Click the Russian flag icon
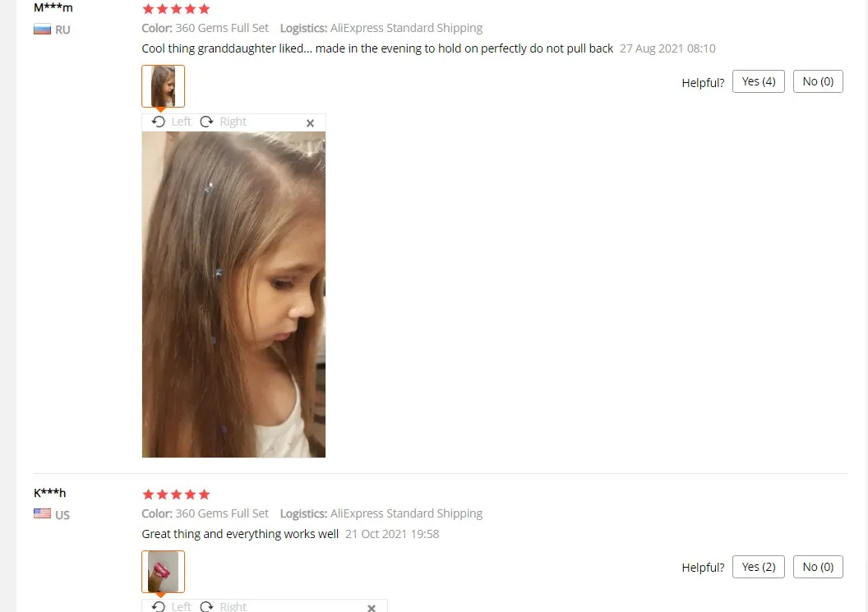This screenshot has width=868, height=612. pyautogui.click(x=42, y=30)
